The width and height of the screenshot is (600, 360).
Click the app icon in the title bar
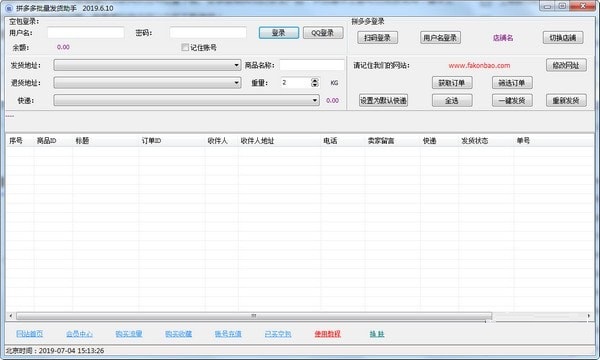pos(9,8)
